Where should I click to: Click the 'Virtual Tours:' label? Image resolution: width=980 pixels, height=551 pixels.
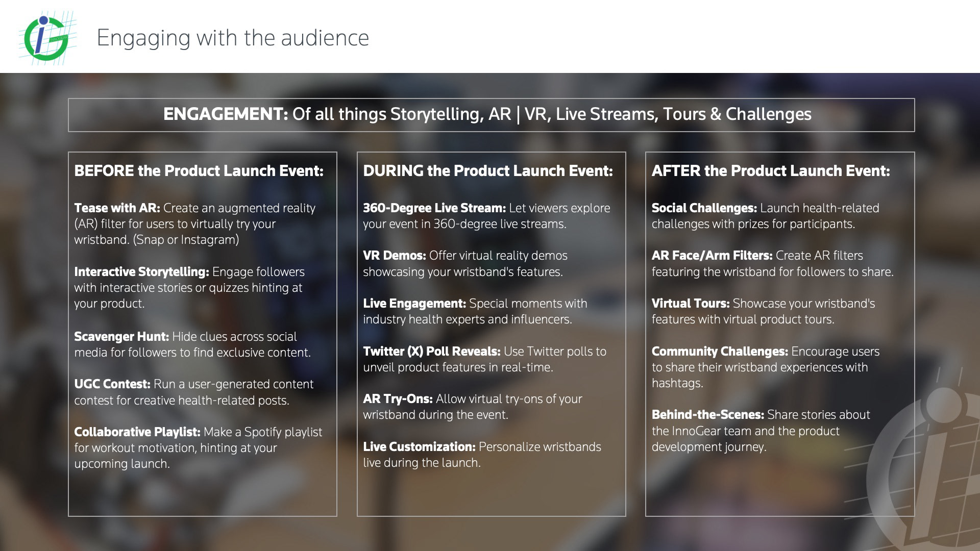coord(691,304)
